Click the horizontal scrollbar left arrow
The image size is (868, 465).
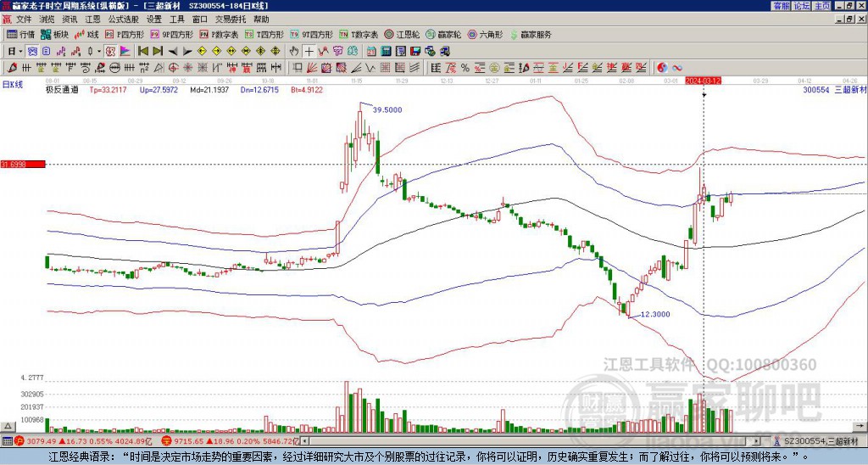(304, 441)
